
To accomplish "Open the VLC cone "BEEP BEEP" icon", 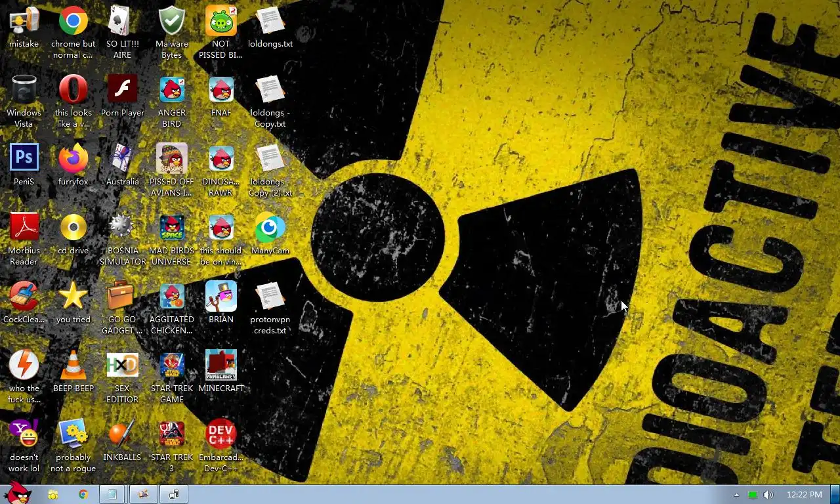I will tap(73, 372).
